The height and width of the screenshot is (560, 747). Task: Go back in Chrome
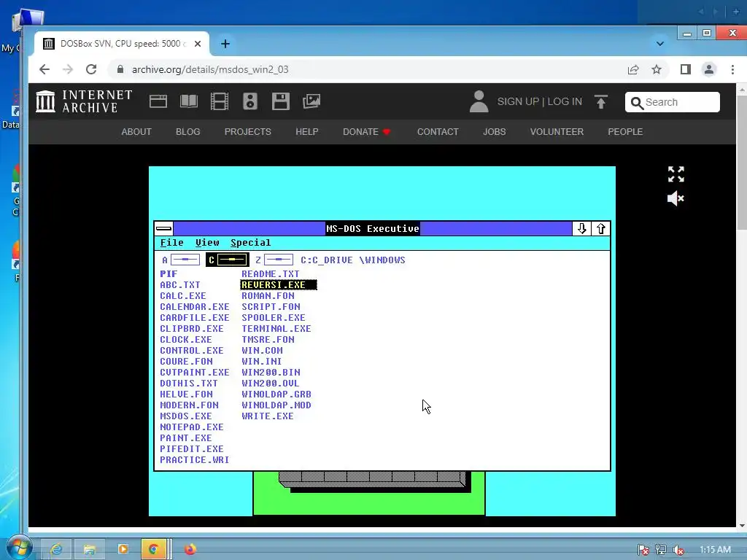(x=44, y=69)
